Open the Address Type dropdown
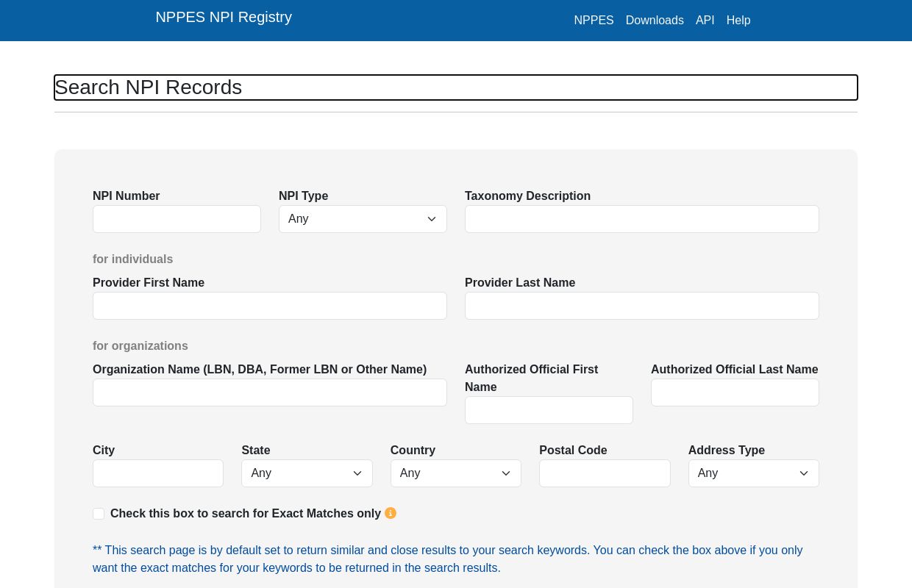Image resolution: width=912 pixels, height=588 pixels. pyautogui.click(x=754, y=473)
